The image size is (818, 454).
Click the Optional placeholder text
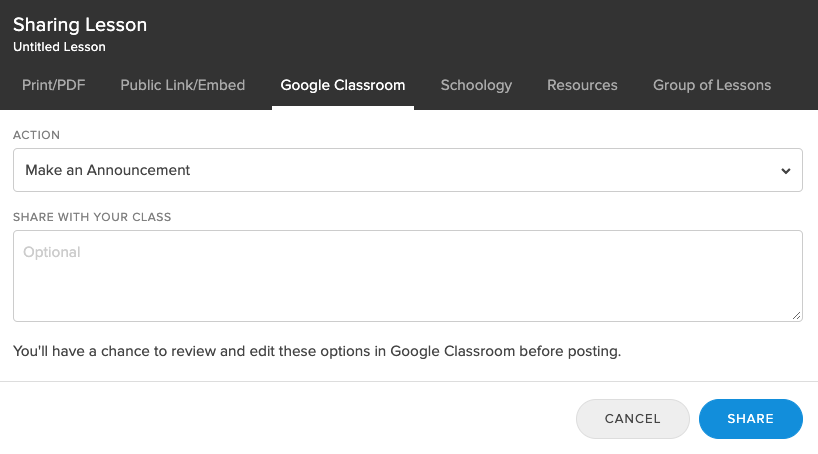(52, 253)
